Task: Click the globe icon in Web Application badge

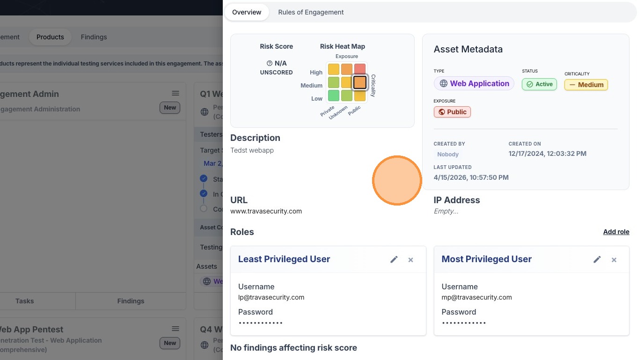Action: pos(443,84)
